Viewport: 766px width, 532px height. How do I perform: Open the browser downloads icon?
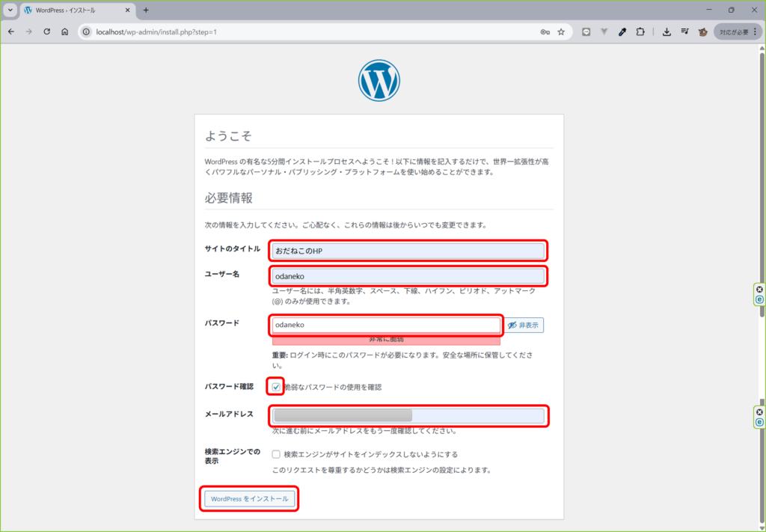666,32
